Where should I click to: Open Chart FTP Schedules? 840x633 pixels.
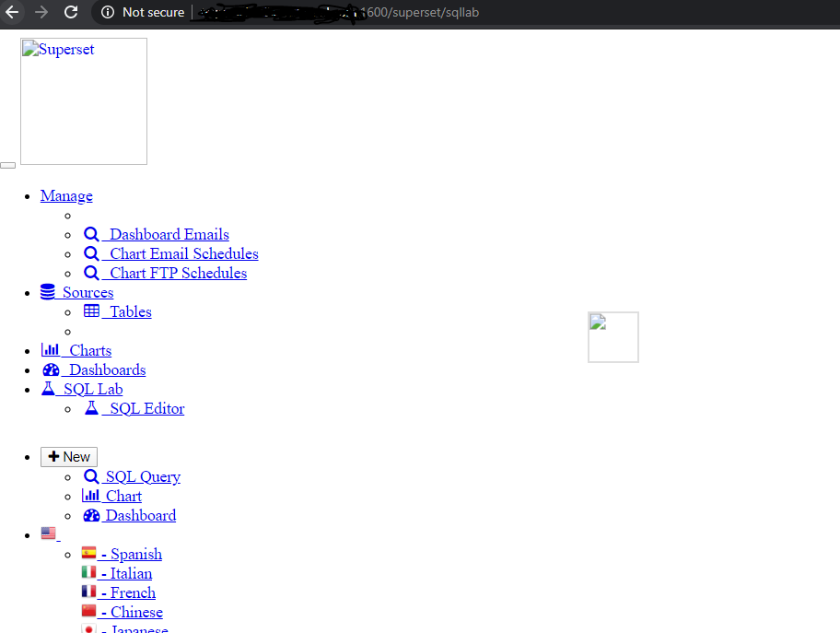click(x=177, y=272)
